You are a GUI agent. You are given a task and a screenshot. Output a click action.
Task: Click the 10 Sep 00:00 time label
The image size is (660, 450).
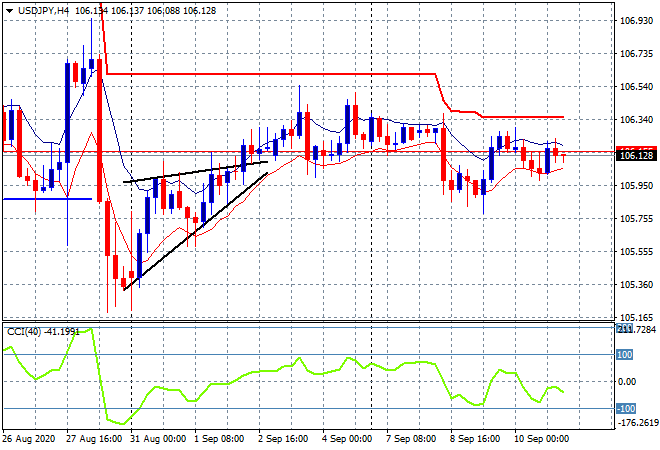coord(541,439)
